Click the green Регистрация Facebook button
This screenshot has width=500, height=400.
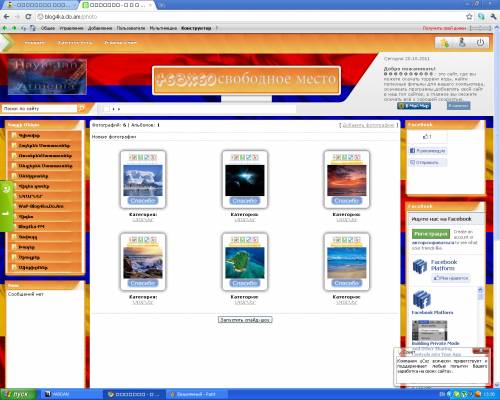pos(431,234)
